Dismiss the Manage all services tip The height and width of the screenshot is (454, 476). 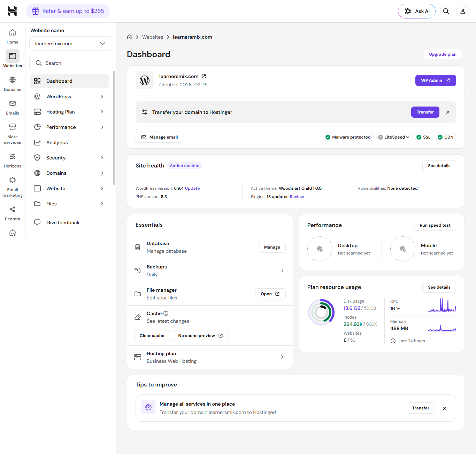[445, 408]
